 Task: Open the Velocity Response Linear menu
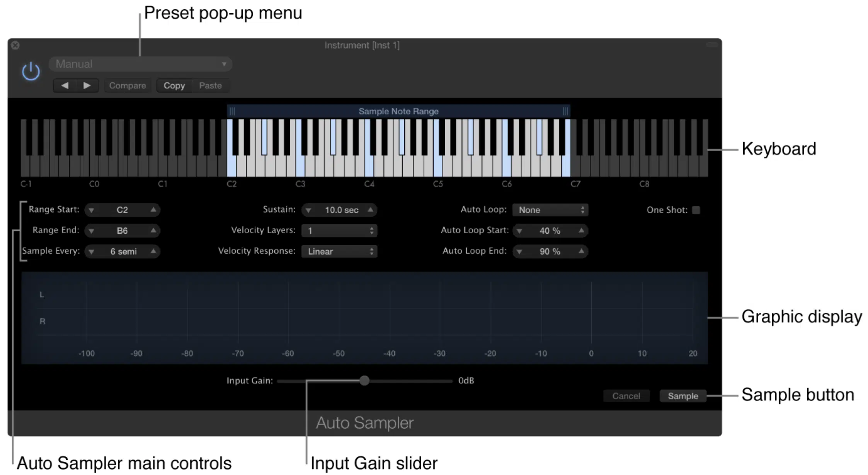(339, 252)
